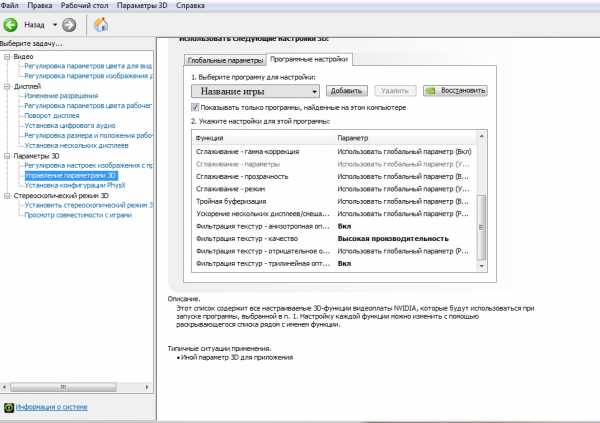Select the Тройная буферизация row
Screen dimensions: 600x423
tap(334, 201)
